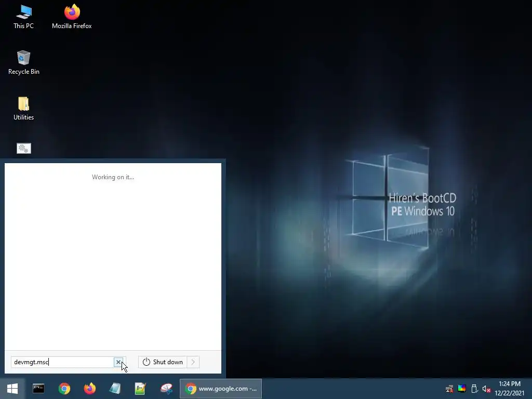Select the Mozilla Firefox desktop shortcut
The image size is (532, 399).
72,17
